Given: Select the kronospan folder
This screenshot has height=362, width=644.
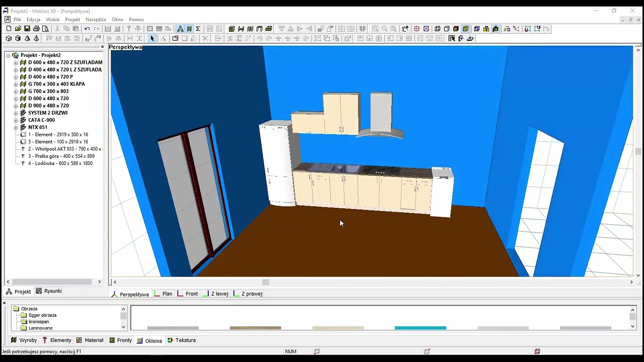Looking at the screenshot, I should point(39,322).
